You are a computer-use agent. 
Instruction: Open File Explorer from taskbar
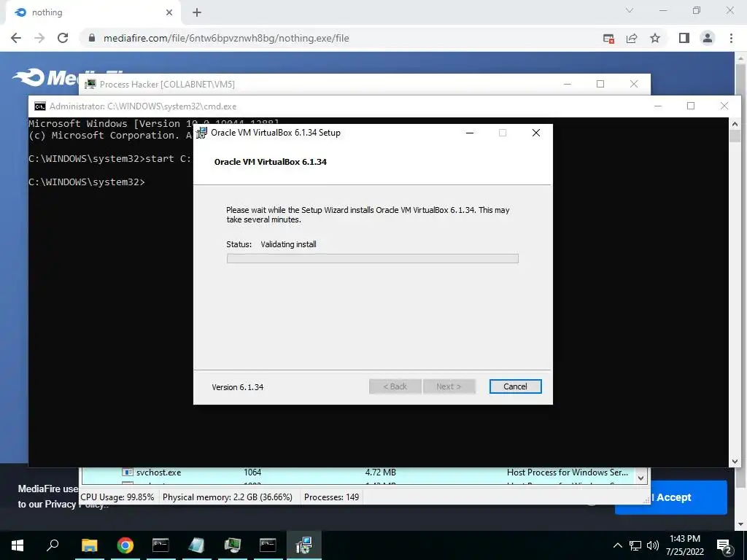pyautogui.click(x=89, y=545)
